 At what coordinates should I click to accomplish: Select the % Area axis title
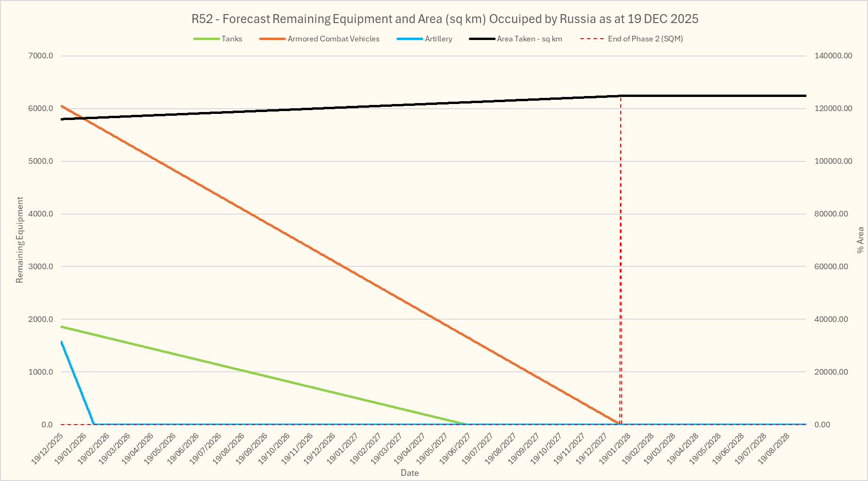860,240
